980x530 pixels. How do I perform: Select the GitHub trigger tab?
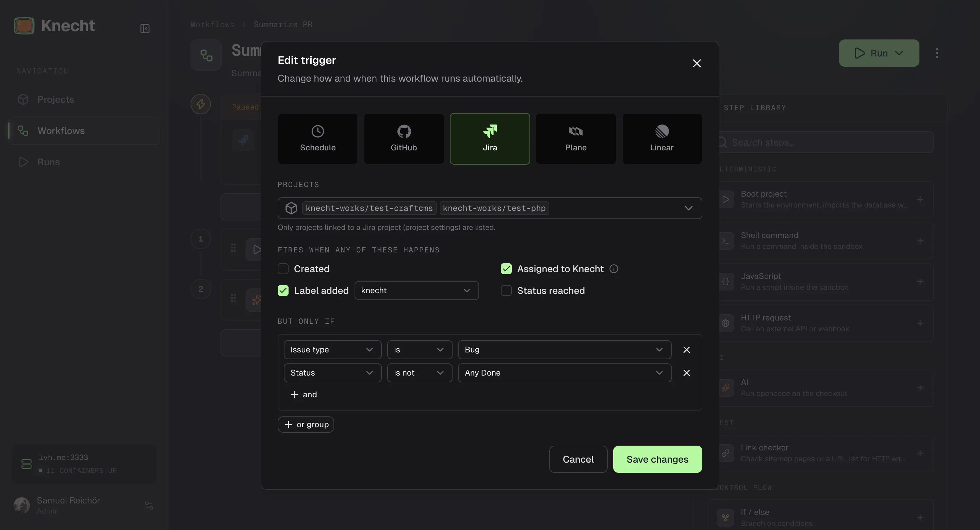pyautogui.click(x=404, y=139)
